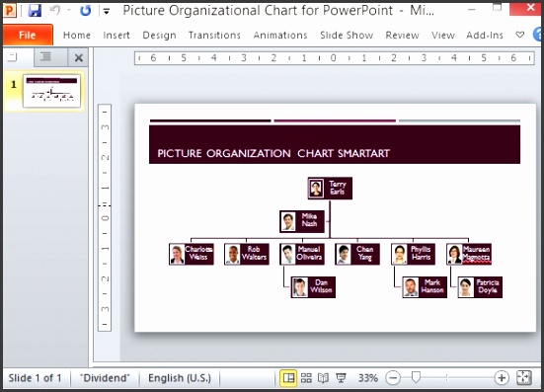Save the presentation with floppy icon
The image size is (544, 392).
coord(35,11)
